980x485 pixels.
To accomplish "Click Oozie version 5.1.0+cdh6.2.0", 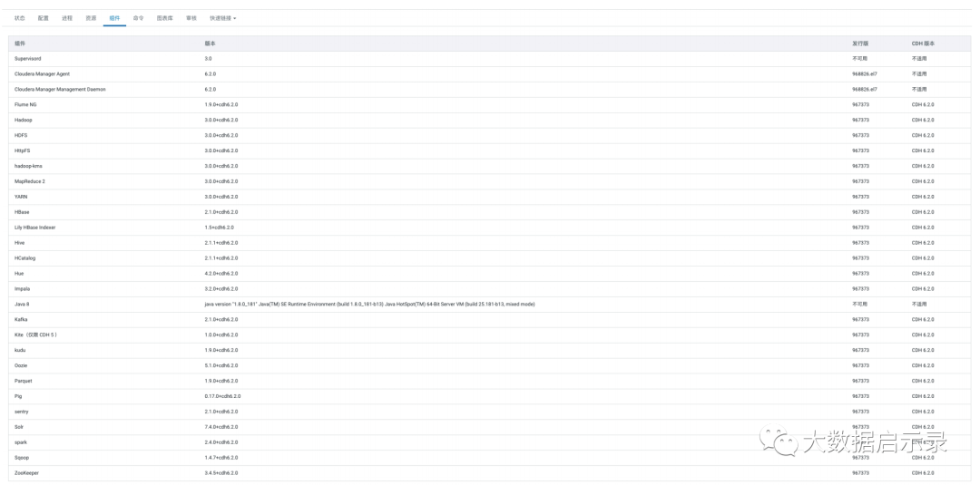I will [220, 365].
